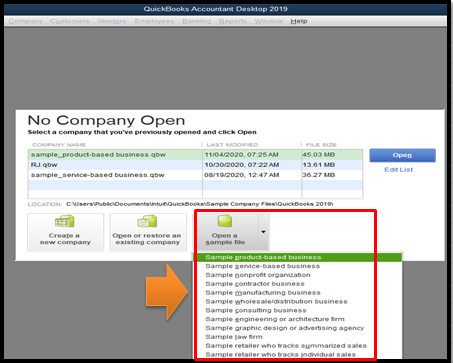Click the Open a sample file icon

[x=225, y=221]
